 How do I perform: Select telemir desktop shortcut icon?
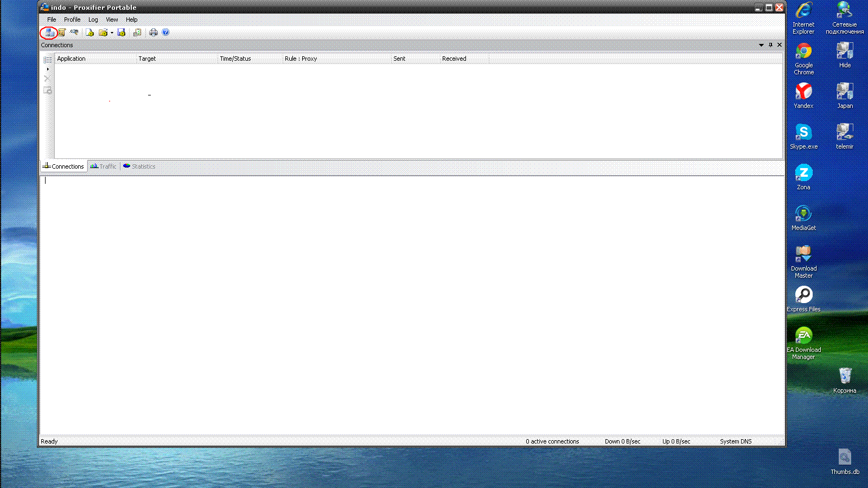coord(845,136)
